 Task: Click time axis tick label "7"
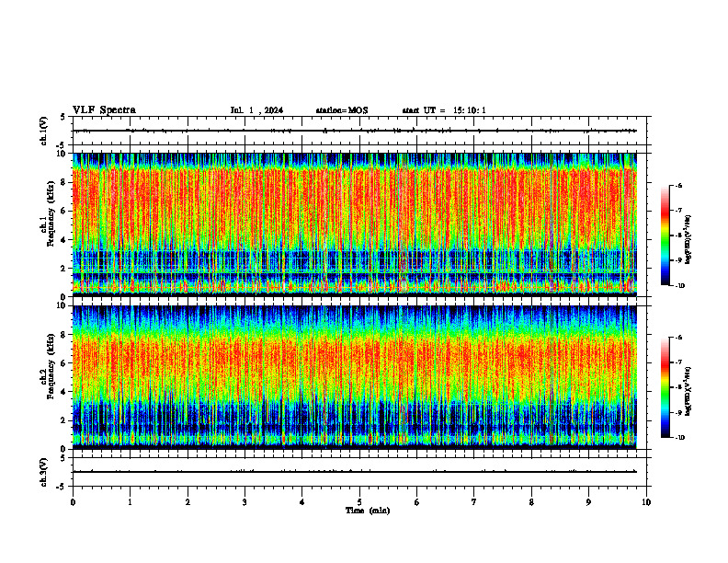(474, 502)
